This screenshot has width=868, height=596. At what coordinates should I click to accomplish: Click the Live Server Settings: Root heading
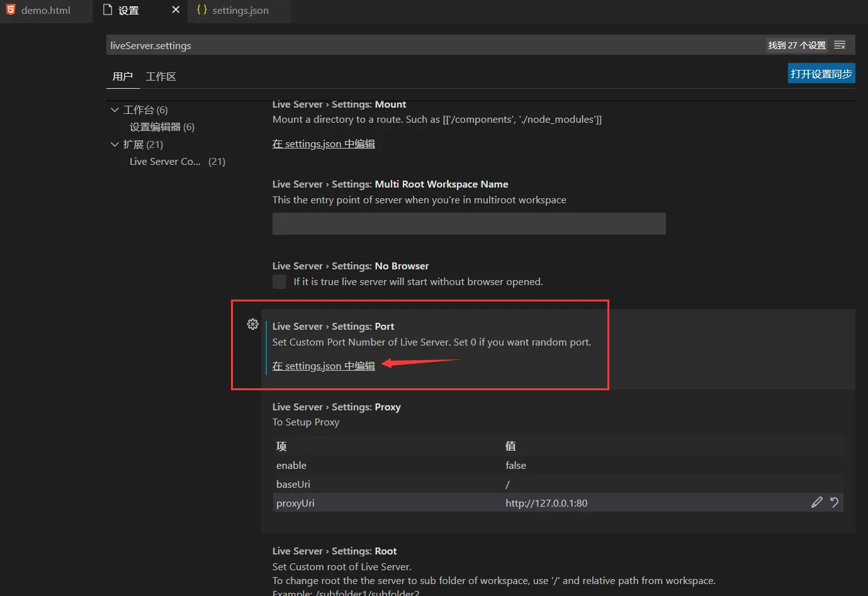(x=334, y=551)
